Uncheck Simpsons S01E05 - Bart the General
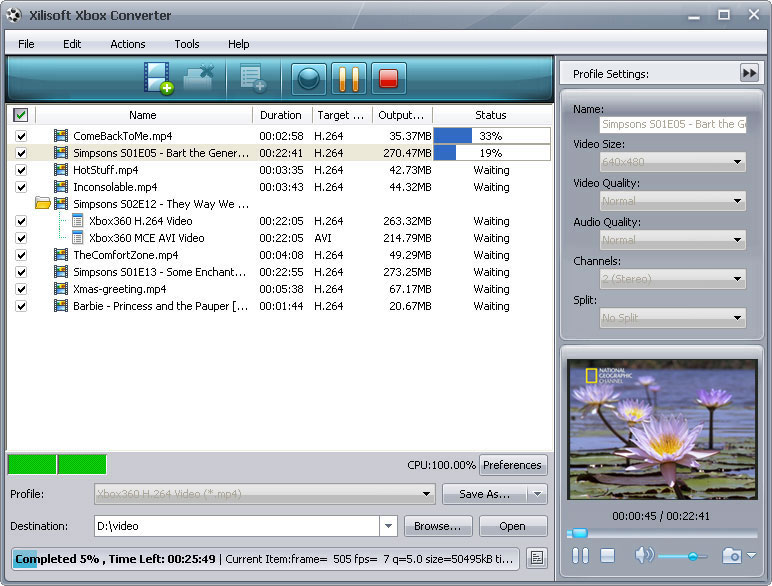Screen dimensions: 772x586 21,153
